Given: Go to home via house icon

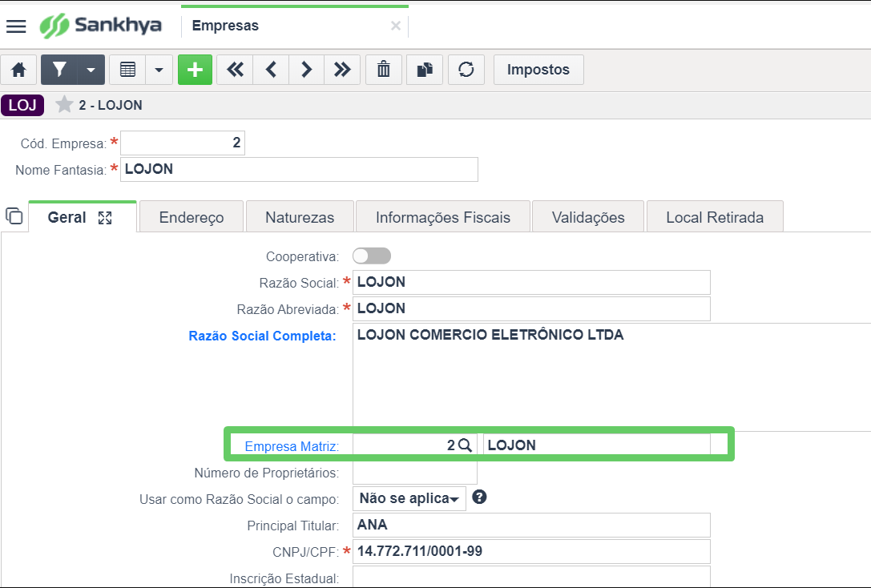Looking at the screenshot, I should (19, 70).
